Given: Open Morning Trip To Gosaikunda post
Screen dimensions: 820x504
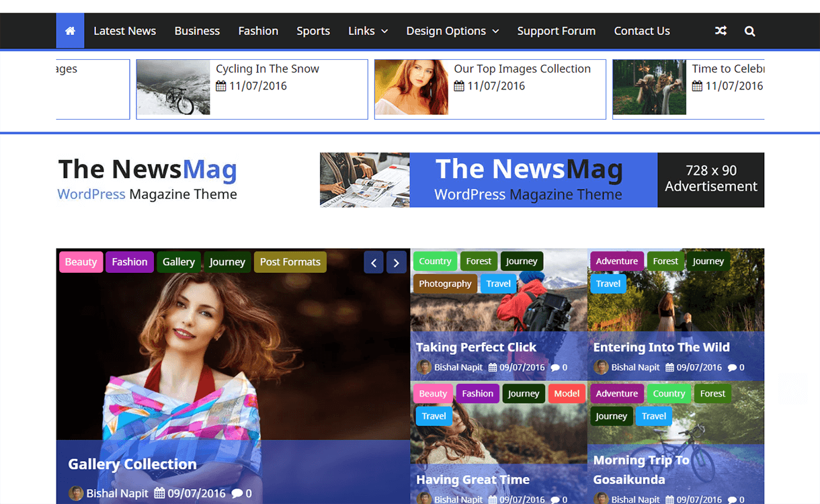Looking at the screenshot, I should coord(641,470).
